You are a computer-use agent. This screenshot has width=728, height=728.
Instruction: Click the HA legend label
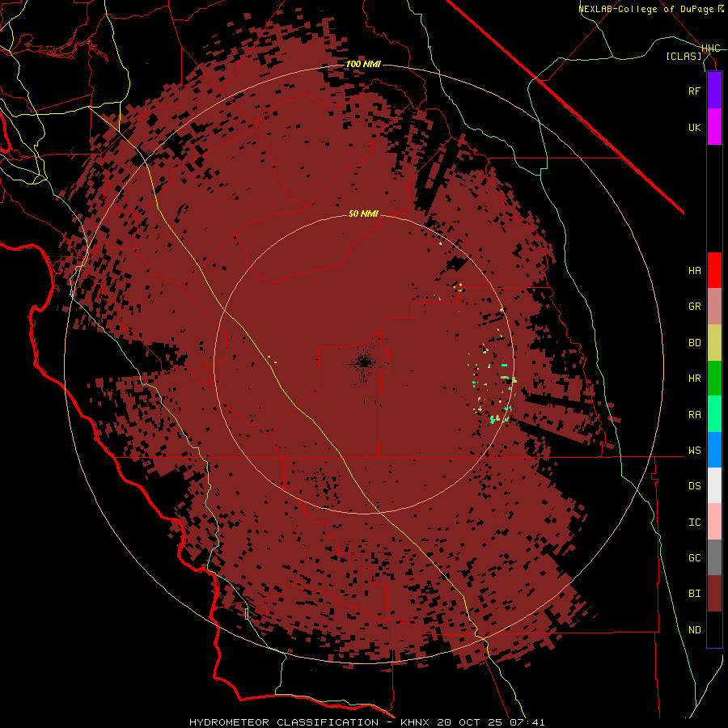[694, 270]
